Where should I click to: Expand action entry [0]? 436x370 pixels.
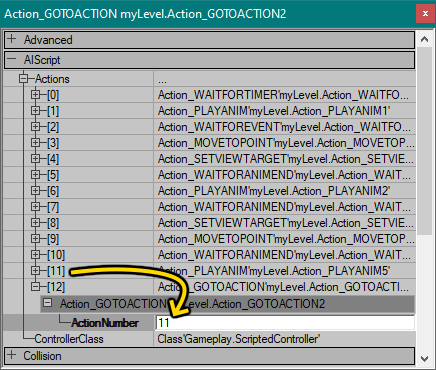coord(35,95)
